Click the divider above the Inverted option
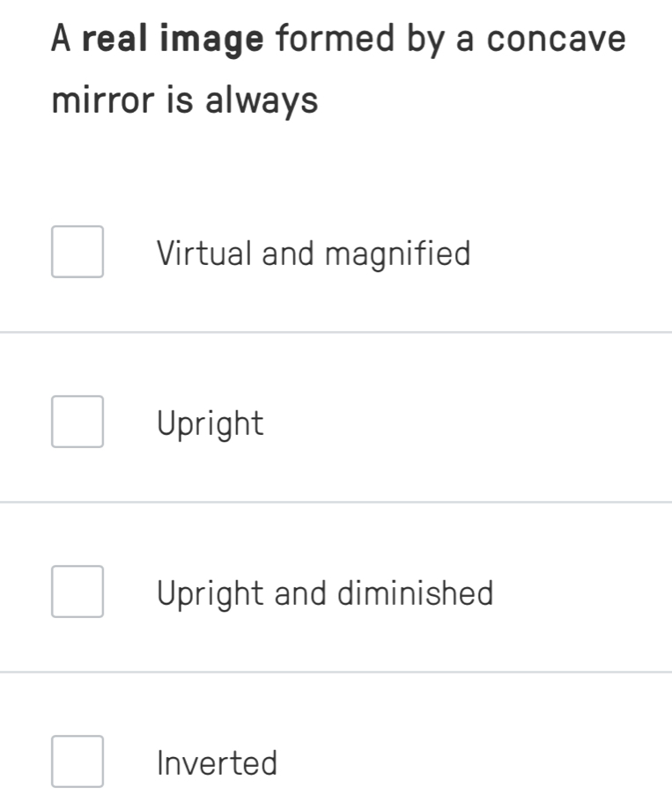 (x=336, y=673)
